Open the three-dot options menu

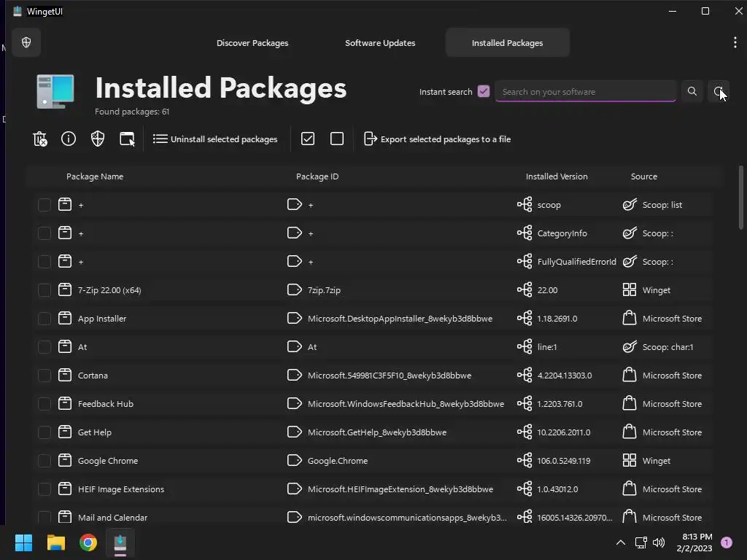point(735,43)
